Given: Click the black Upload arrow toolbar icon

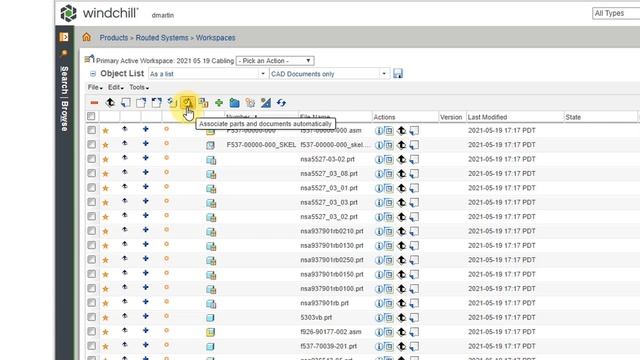Looking at the screenshot, I should 110,103.
